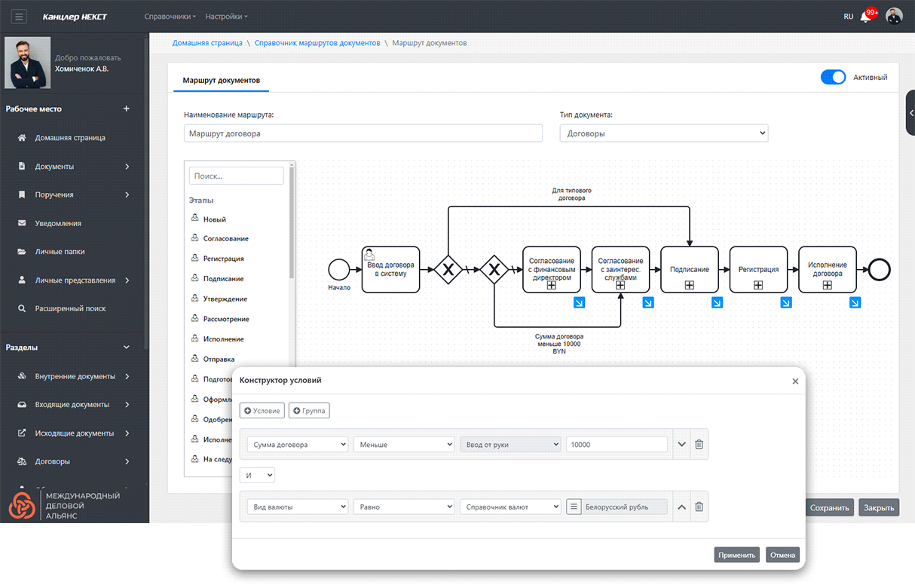Click the hamburger menu icon in header

19,17
